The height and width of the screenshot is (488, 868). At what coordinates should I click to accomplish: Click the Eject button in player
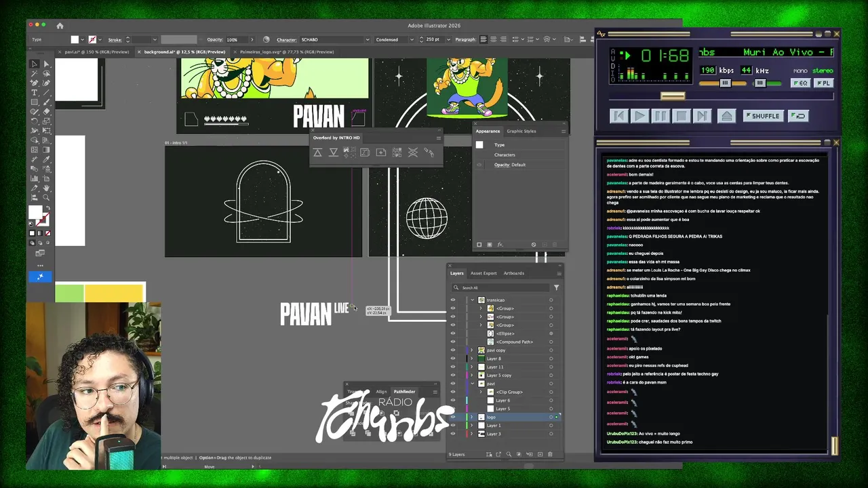pos(727,116)
